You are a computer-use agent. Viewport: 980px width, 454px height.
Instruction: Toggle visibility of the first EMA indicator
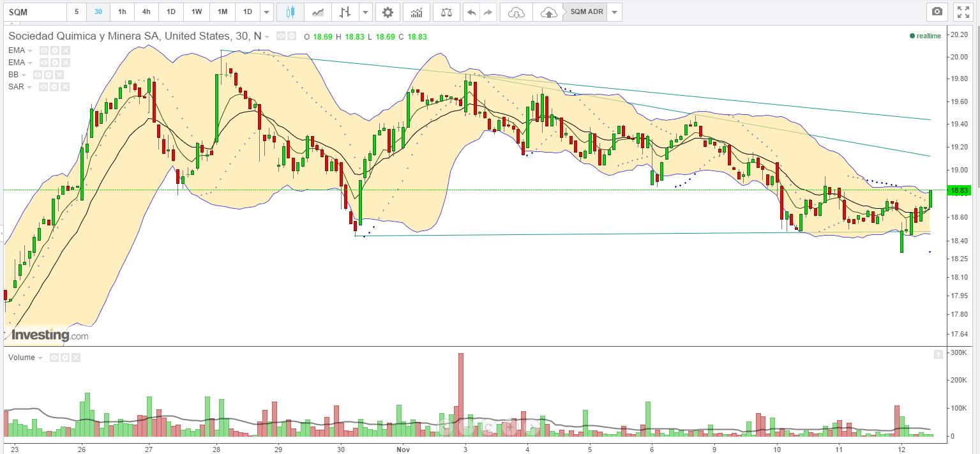(44, 50)
